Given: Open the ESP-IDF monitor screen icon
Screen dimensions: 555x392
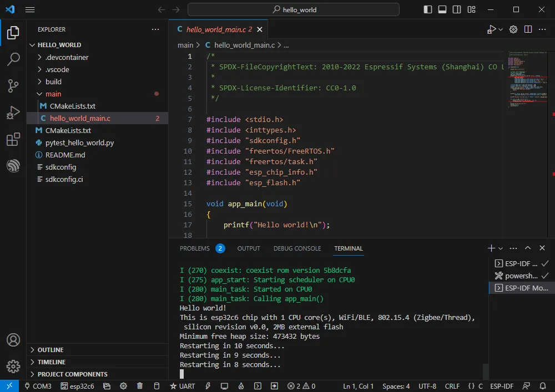Looking at the screenshot, I should (x=224, y=386).
